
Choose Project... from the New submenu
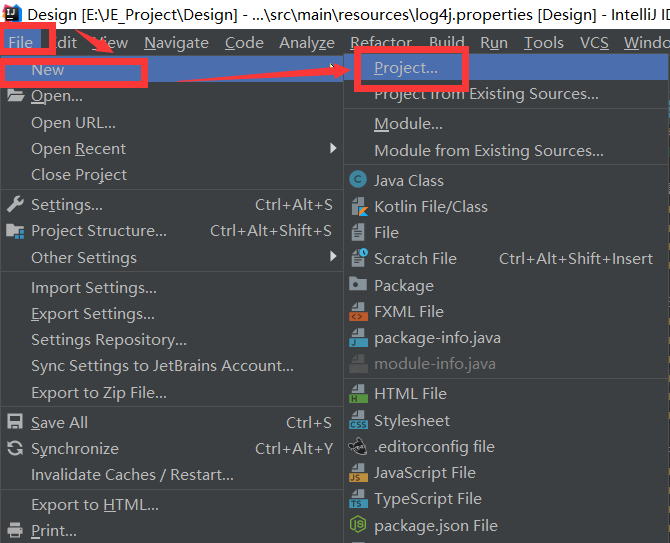pyautogui.click(x=405, y=68)
